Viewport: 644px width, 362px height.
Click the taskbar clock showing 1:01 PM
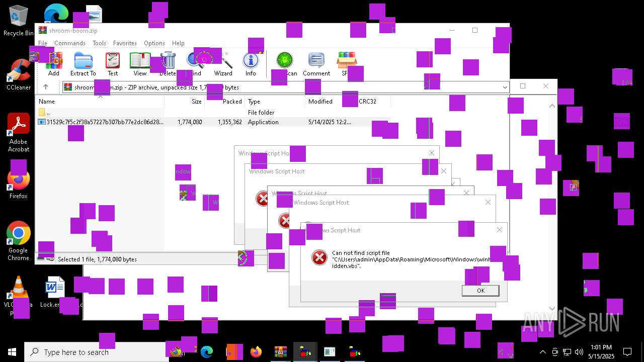point(601,352)
